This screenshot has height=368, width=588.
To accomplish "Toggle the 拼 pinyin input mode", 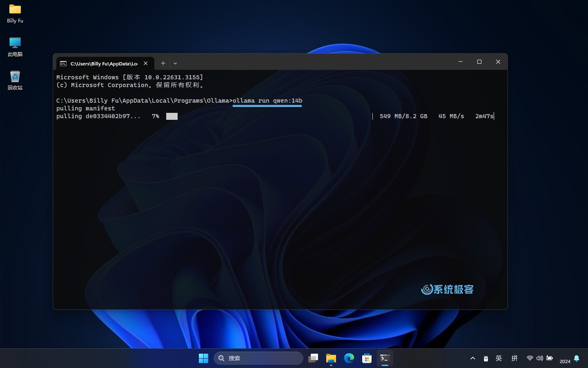I will (x=514, y=358).
